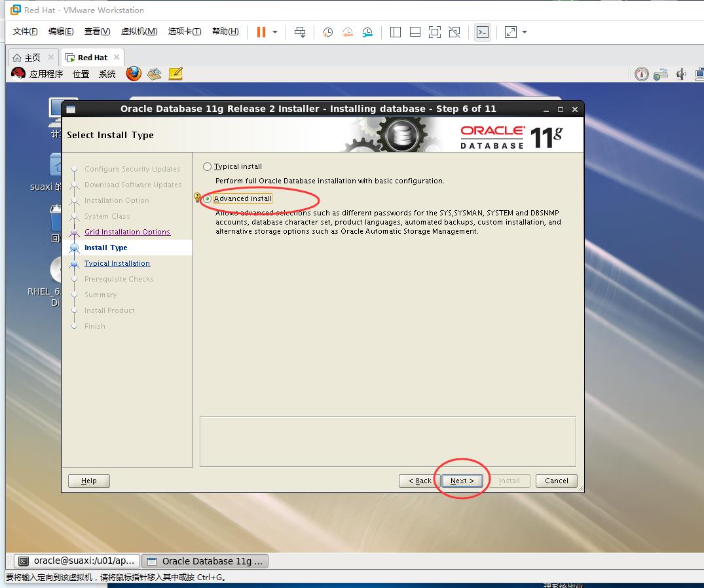This screenshot has width=704, height=588.
Task: Open the snapshot manager icon
Action: pyautogui.click(x=367, y=32)
